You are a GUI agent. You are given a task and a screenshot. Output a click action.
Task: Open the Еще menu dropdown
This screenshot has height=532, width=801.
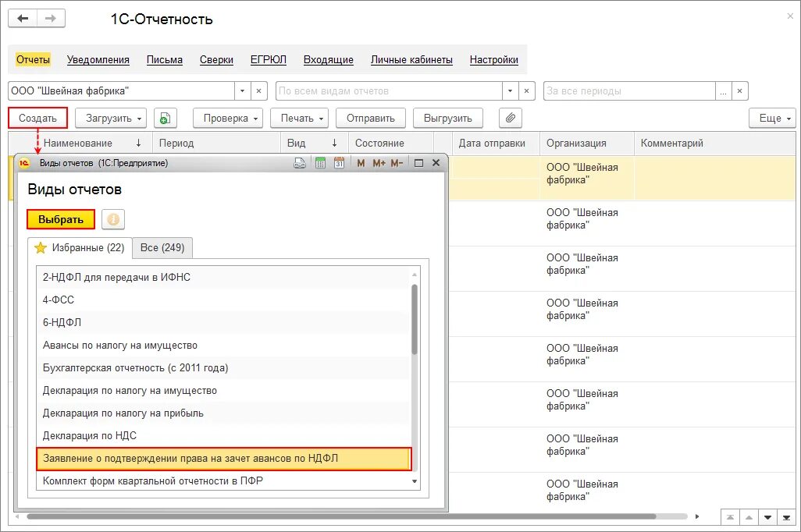tap(772, 119)
